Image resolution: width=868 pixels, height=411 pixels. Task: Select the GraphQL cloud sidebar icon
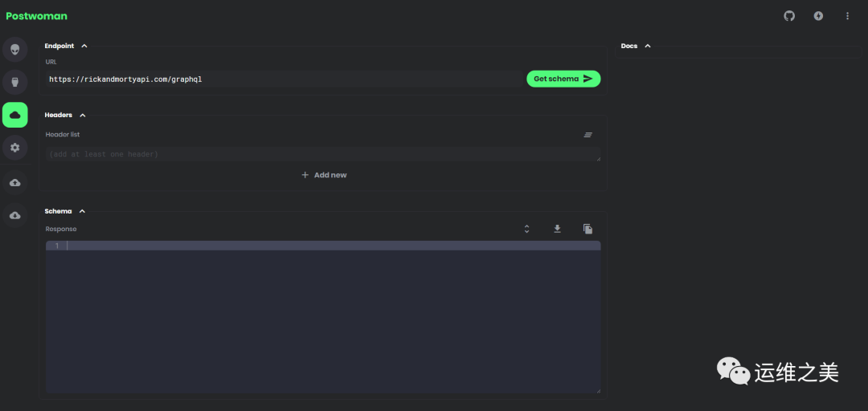(x=15, y=115)
